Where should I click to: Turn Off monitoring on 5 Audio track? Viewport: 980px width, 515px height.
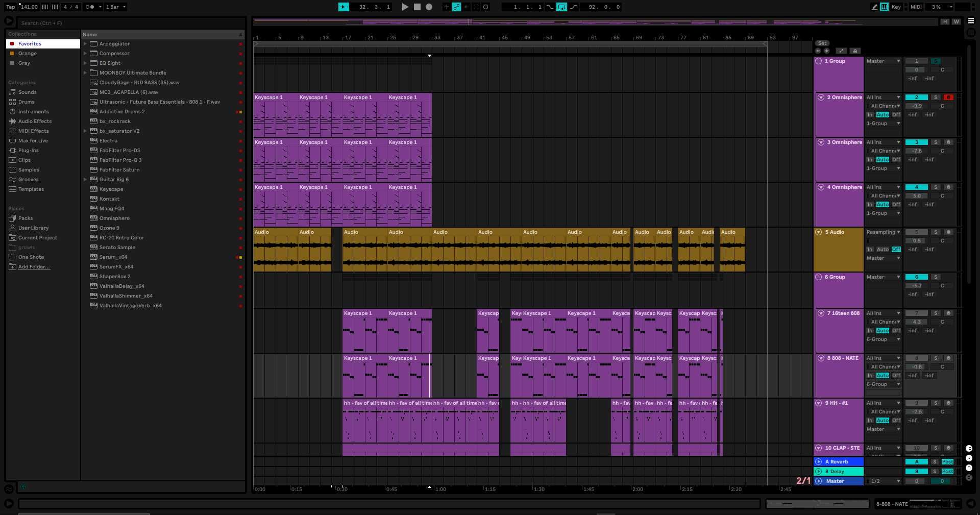tap(896, 250)
